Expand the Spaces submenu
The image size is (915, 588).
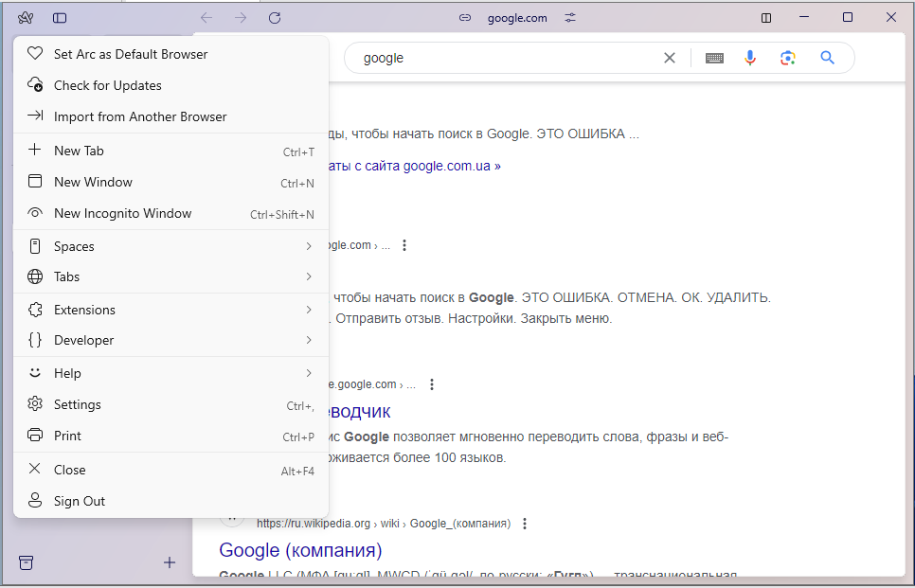point(171,246)
